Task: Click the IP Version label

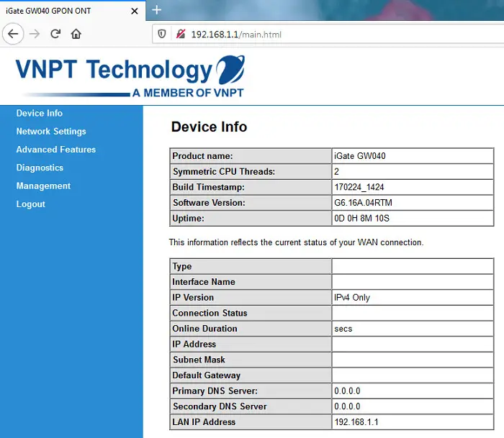Action: tap(193, 297)
